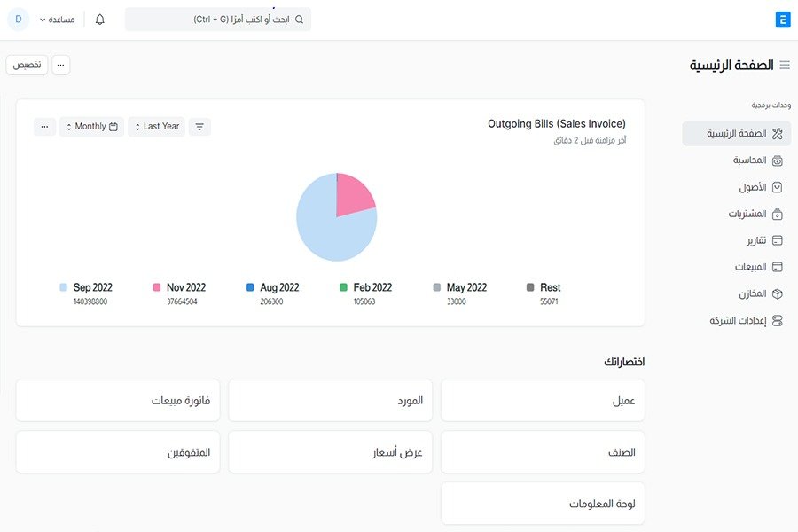Image resolution: width=798 pixels, height=532 pixels.
Task: Click the Sep 2022 legend color swatch
Action: pyautogui.click(x=63, y=287)
